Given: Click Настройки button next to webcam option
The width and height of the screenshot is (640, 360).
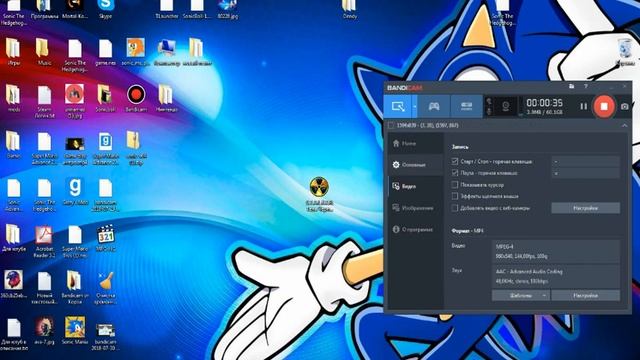Looking at the screenshot, I should coord(586,208).
